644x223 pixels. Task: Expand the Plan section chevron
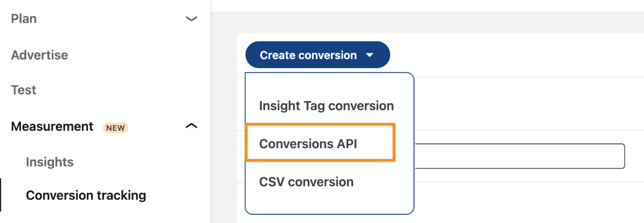coord(191,19)
